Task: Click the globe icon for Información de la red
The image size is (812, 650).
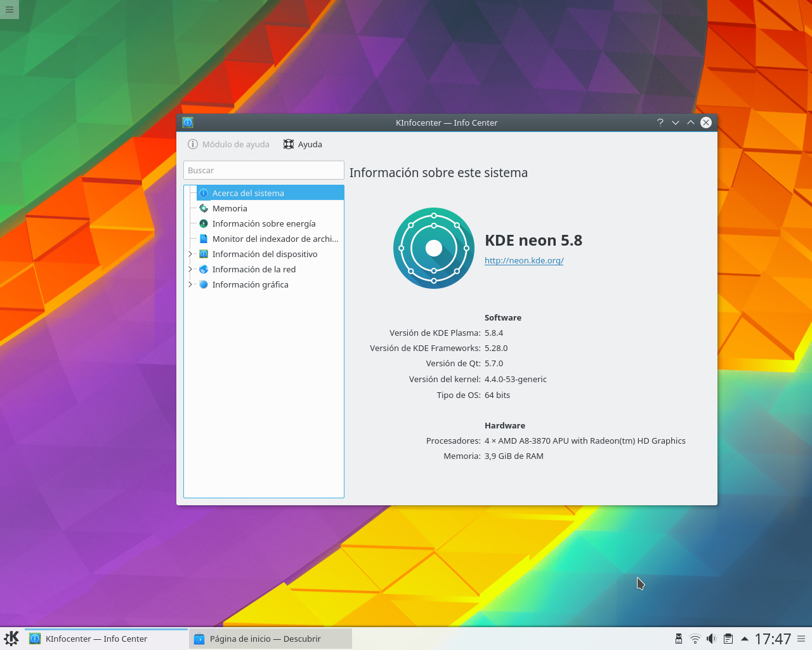Action: 204,269
